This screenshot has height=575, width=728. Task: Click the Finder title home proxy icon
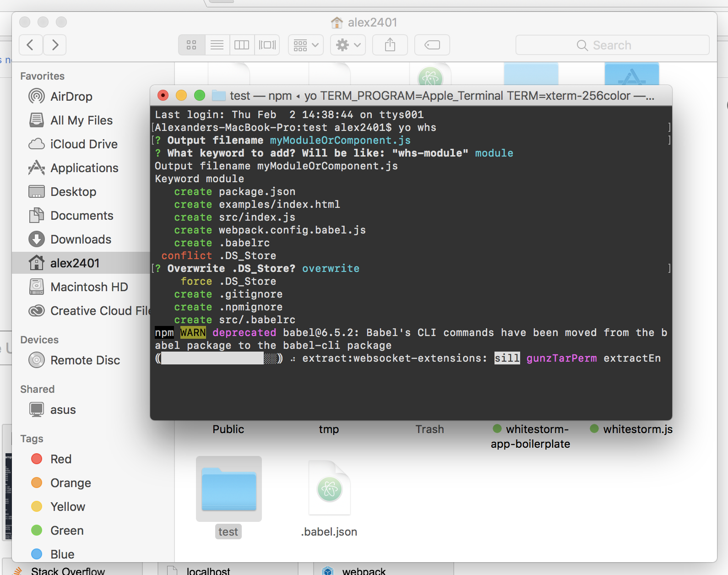[337, 22]
